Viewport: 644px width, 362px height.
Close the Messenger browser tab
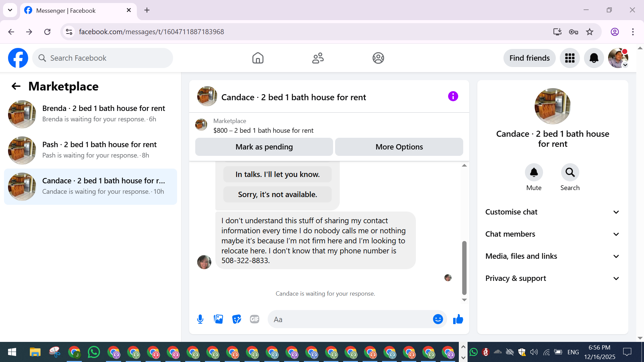(129, 10)
